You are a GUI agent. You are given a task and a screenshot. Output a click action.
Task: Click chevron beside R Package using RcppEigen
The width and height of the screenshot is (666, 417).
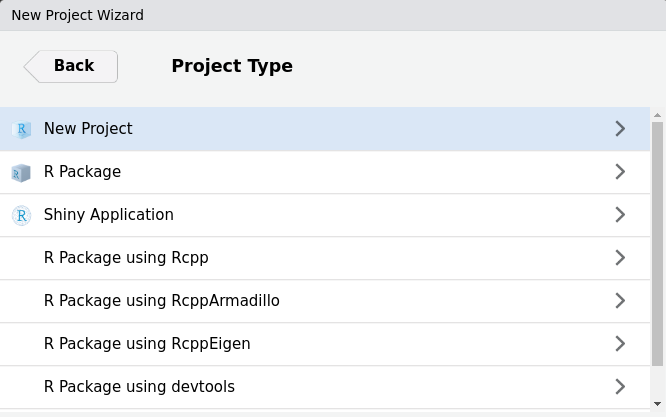click(x=620, y=344)
